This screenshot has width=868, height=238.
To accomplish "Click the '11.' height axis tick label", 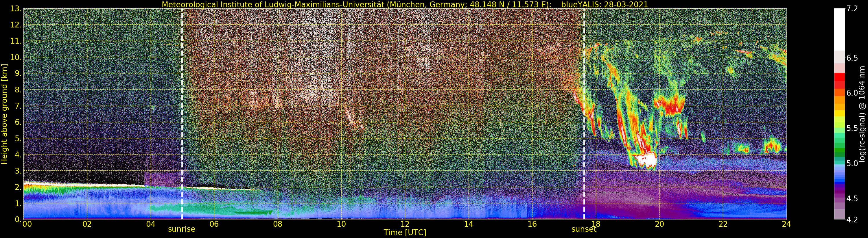I will [16, 41].
